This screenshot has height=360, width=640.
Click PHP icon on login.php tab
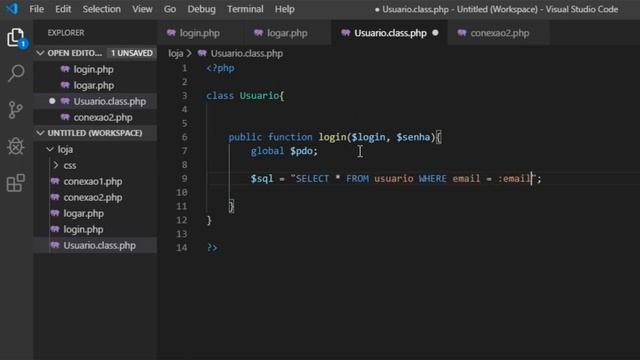(171, 33)
